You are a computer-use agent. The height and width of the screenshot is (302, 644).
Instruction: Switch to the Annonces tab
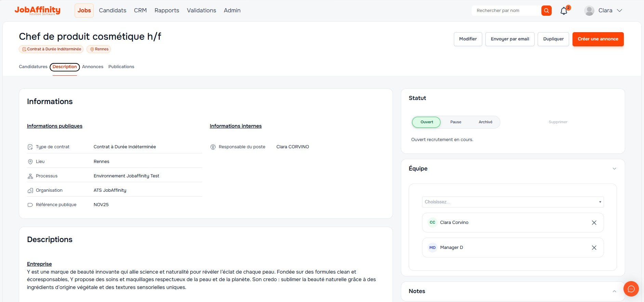[93, 67]
